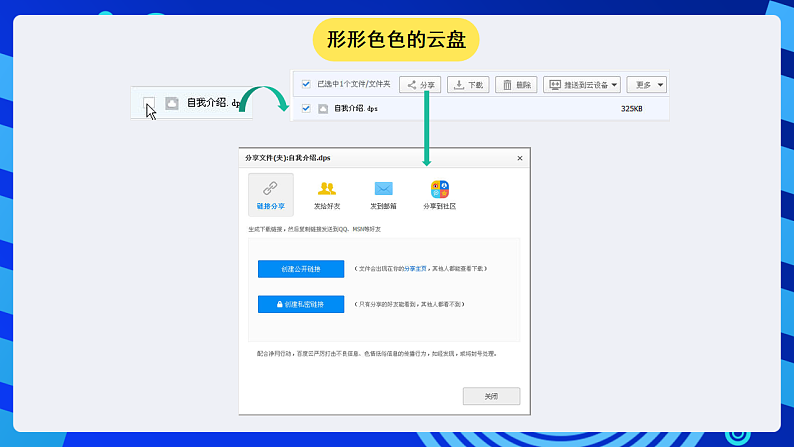Choose the 分享到社区 community icon

tap(439, 195)
